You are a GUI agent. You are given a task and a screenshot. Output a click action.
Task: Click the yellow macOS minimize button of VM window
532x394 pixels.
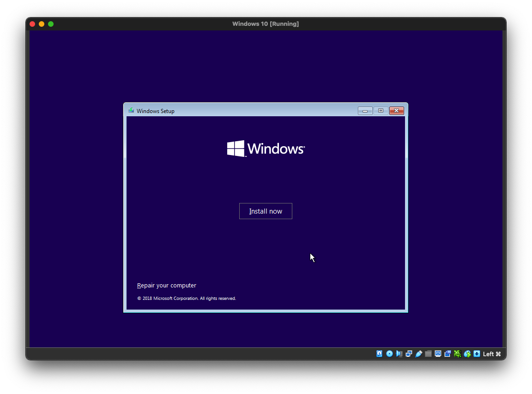(42, 24)
